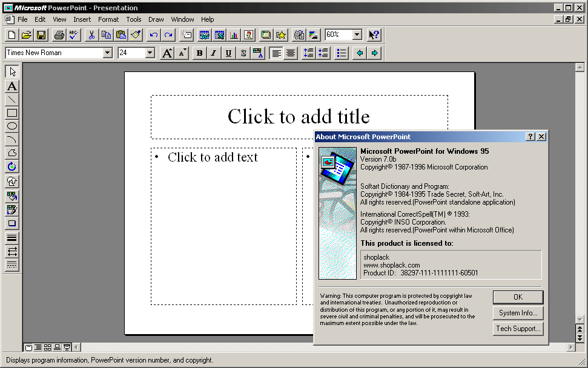Open the Edit menu
The image size is (588, 368).
click(x=40, y=19)
